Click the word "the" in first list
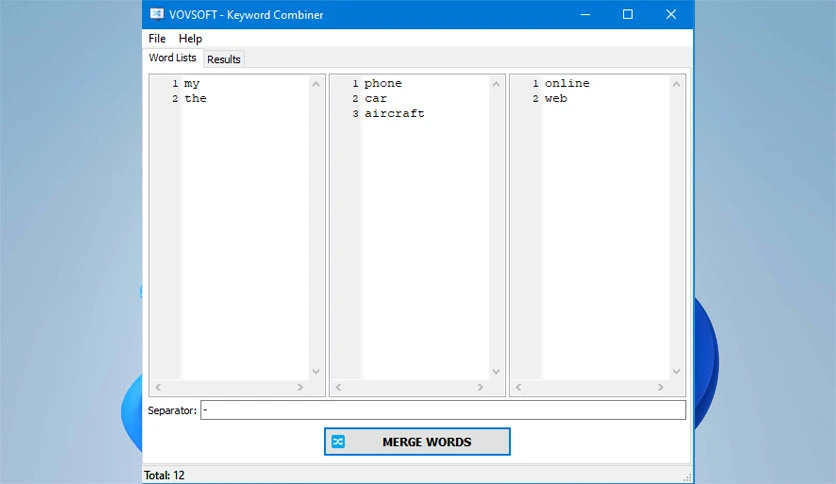 pyautogui.click(x=195, y=98)
